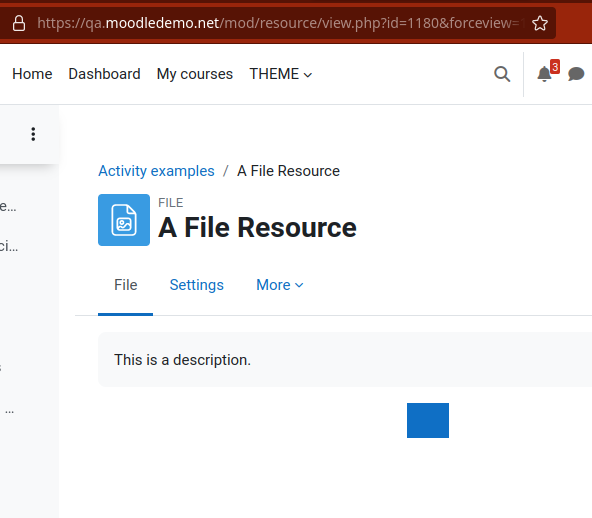Expand the More dropdown tab
The width and height of the screenshot is (592, 518).
[x=280, y=285]
